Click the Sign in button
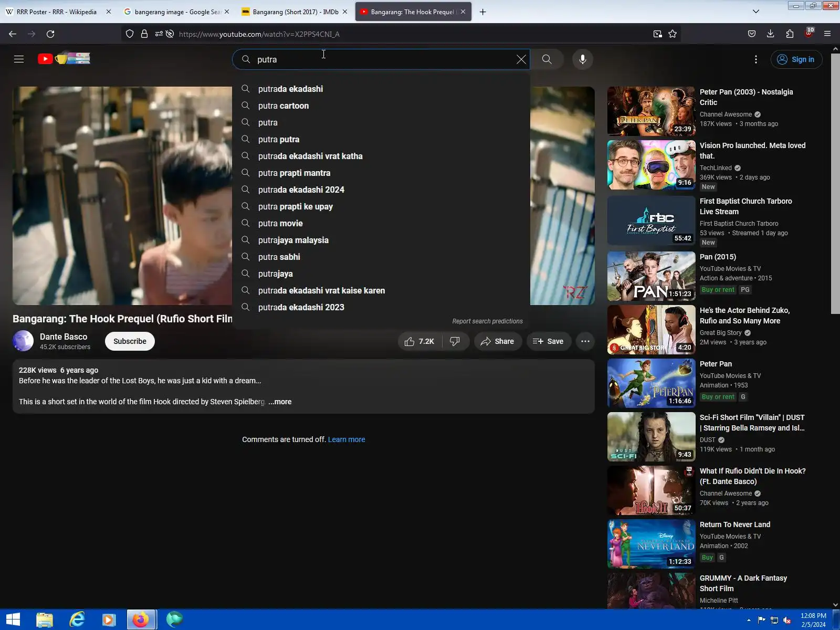 pos(796,59)
